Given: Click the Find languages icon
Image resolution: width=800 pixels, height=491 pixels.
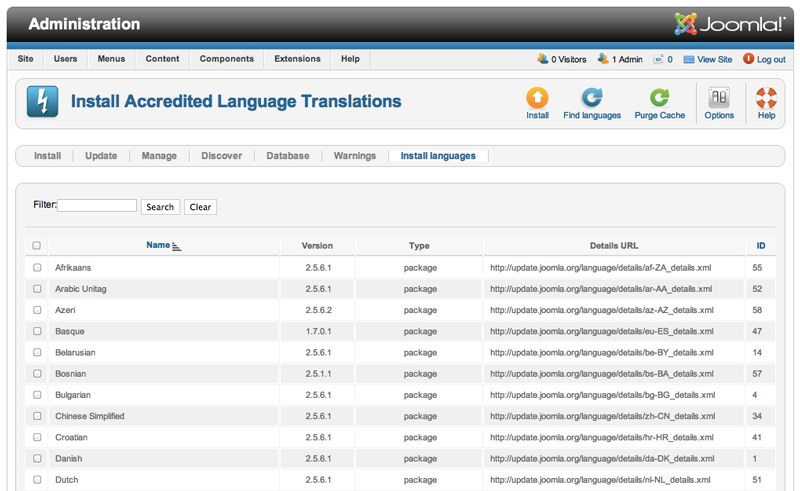Looking at the screenshot, I should click(592, 99).
